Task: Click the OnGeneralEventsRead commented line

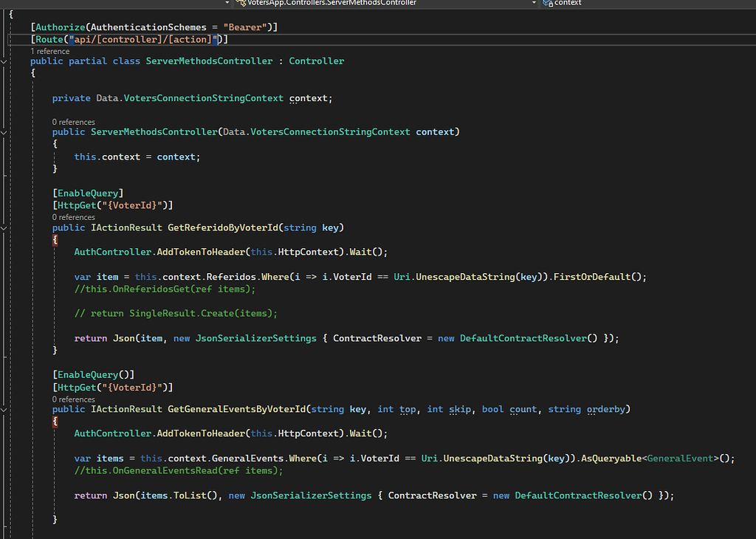Action: coord(179,470)
